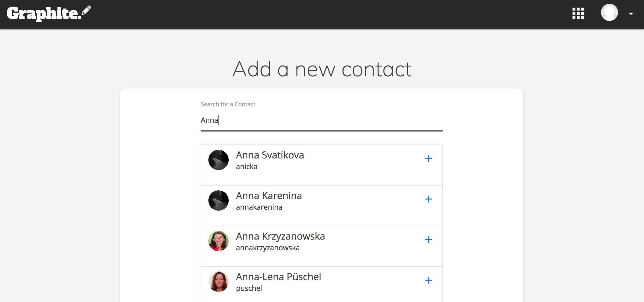
Task: Click Anna-Lena Püschel's profile photo
Action: point(218,282)
